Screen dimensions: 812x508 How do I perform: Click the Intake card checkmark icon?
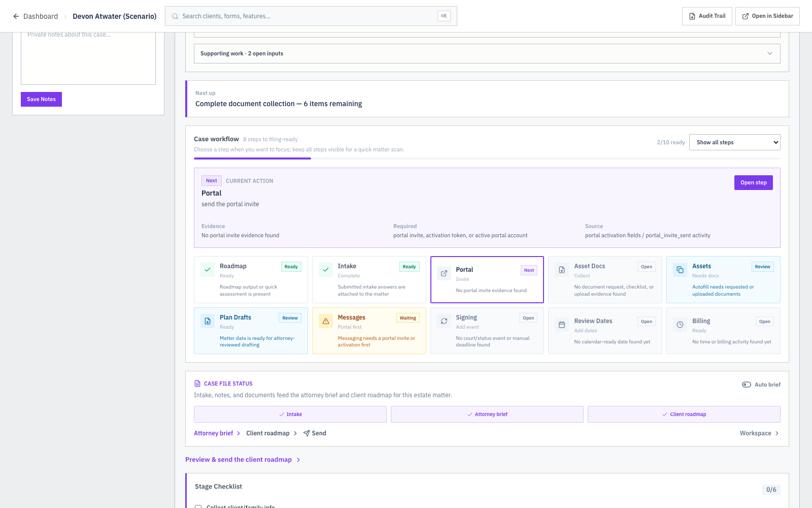326,270
